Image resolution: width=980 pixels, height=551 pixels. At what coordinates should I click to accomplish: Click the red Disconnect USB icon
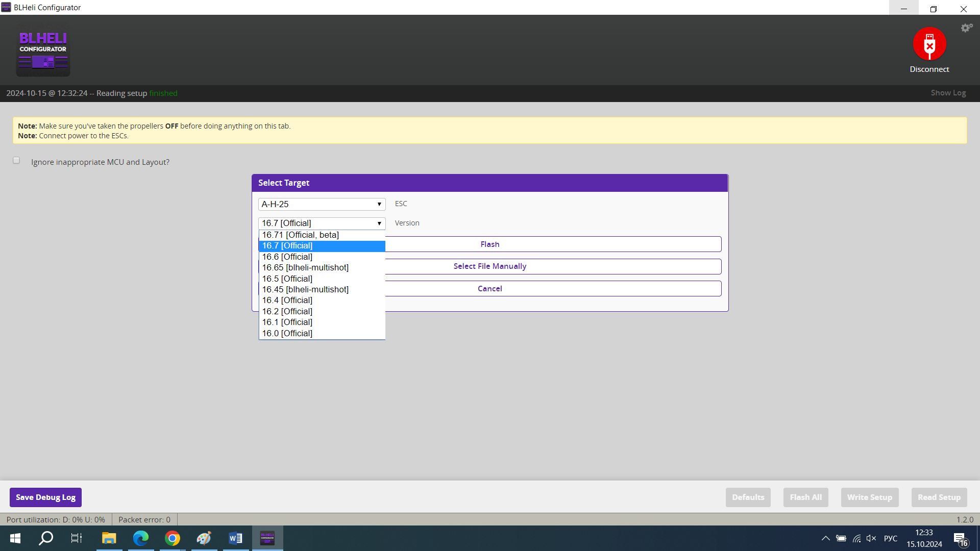coord(929,44)
